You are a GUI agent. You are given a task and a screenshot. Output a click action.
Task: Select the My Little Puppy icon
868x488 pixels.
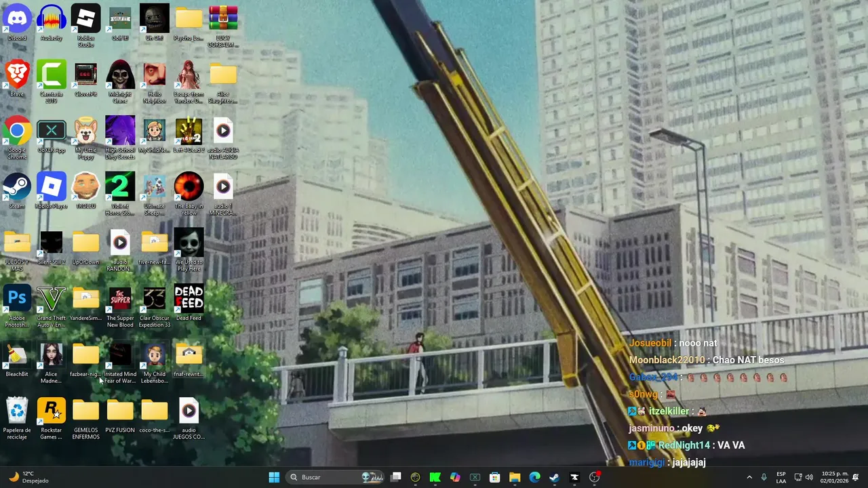pos(86,138)
